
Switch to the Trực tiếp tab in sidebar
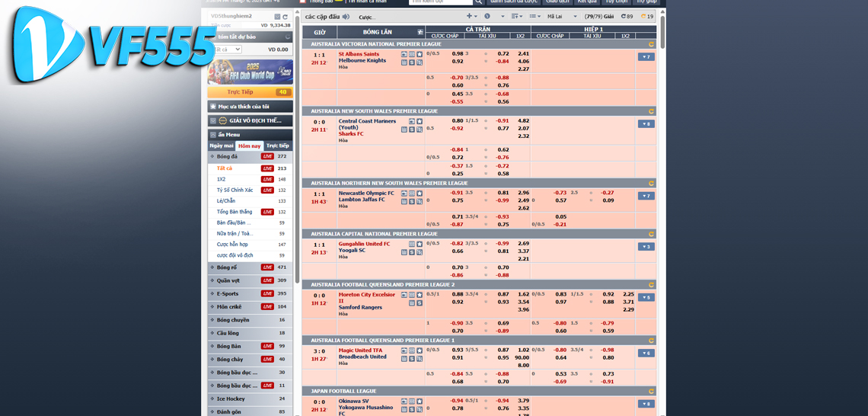click(x=278, y=146)
